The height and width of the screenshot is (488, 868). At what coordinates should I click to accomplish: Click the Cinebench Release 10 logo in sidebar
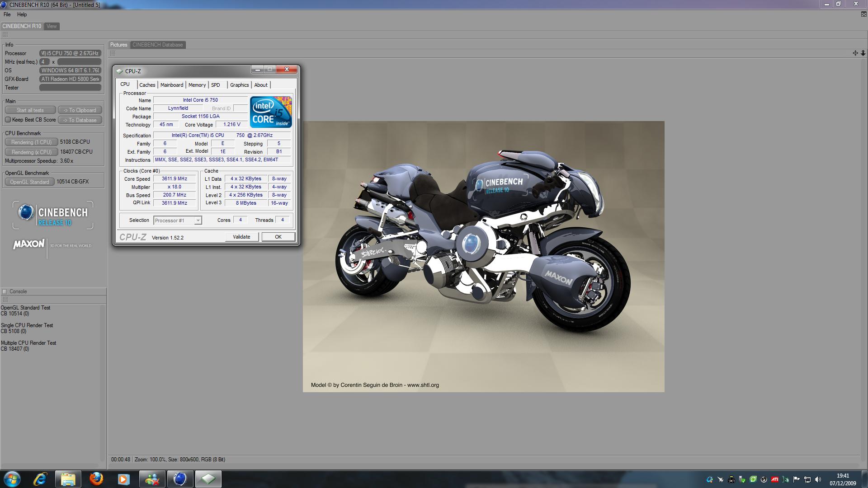pyautogui.click(x=53, y=215)
